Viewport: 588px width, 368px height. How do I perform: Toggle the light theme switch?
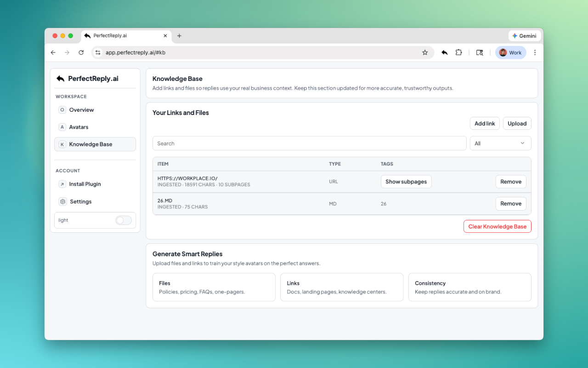pos(123,220)
